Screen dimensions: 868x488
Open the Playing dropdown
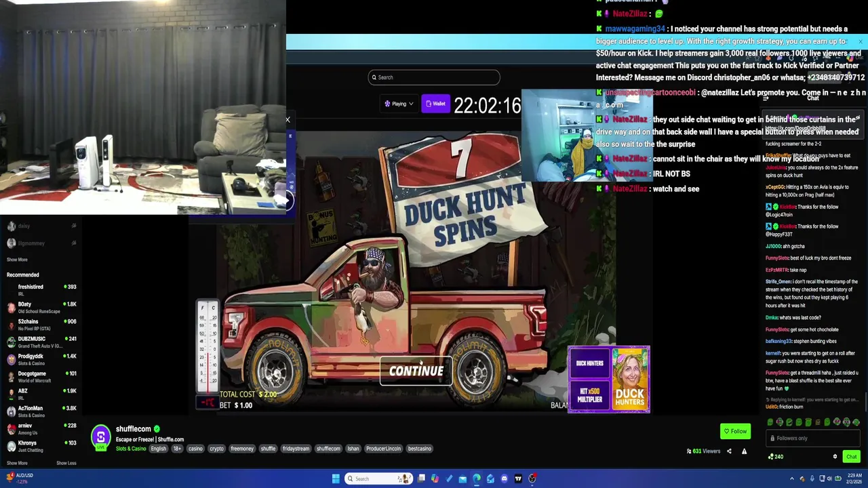coord(399,104)
